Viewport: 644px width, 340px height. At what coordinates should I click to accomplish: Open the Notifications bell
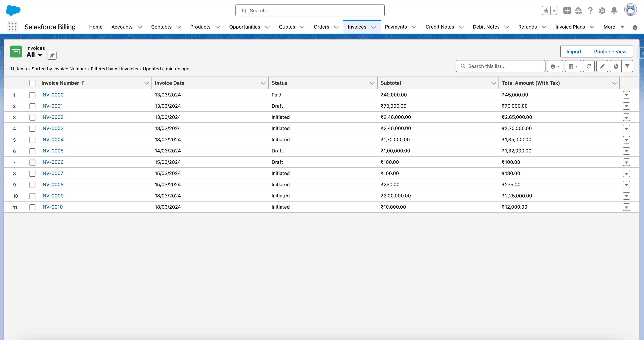pos(614,10)
